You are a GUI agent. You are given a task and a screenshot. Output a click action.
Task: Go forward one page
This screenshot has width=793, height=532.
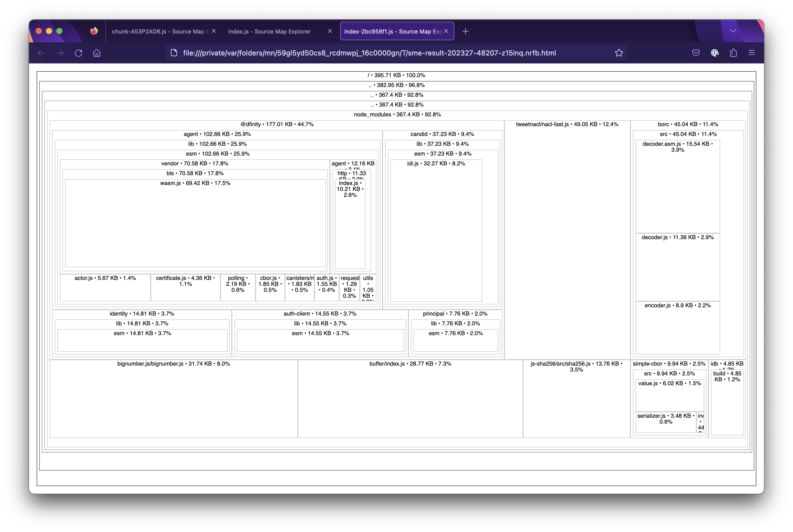pos(60,53)
